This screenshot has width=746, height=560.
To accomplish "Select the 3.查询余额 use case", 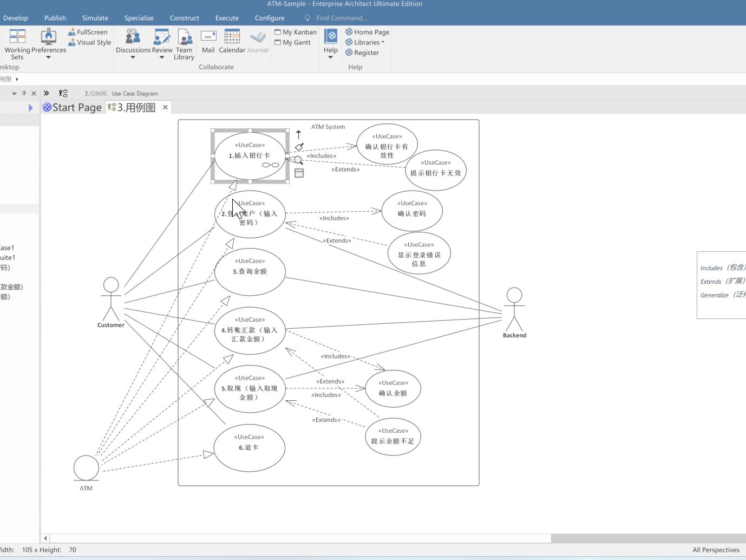I will 250,272.
